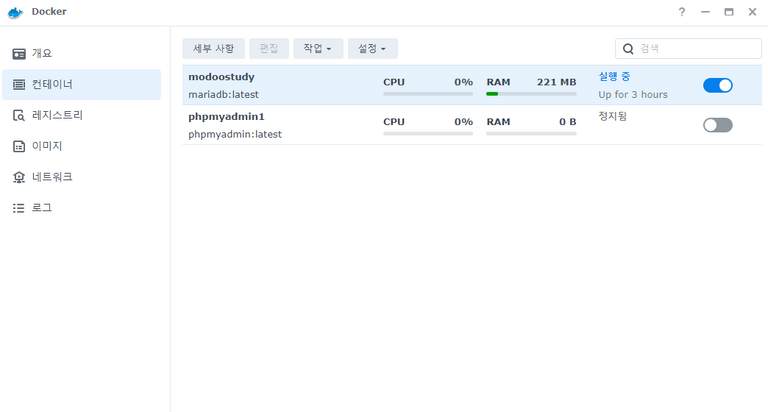Image resolution: width=768 pixels, height=412 pixels.
Task: Click the phpmyadmin1 RAM usage bar
Action: pyautogui.click(x=531, y=133)
